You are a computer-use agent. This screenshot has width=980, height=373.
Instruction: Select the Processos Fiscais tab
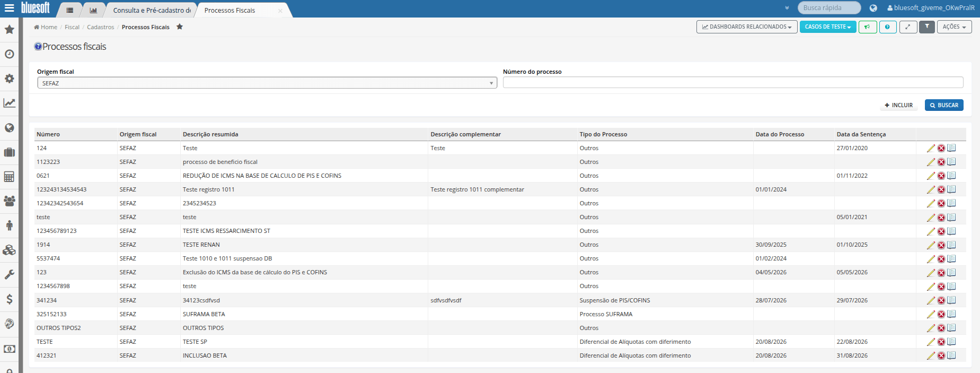[229, 10]
